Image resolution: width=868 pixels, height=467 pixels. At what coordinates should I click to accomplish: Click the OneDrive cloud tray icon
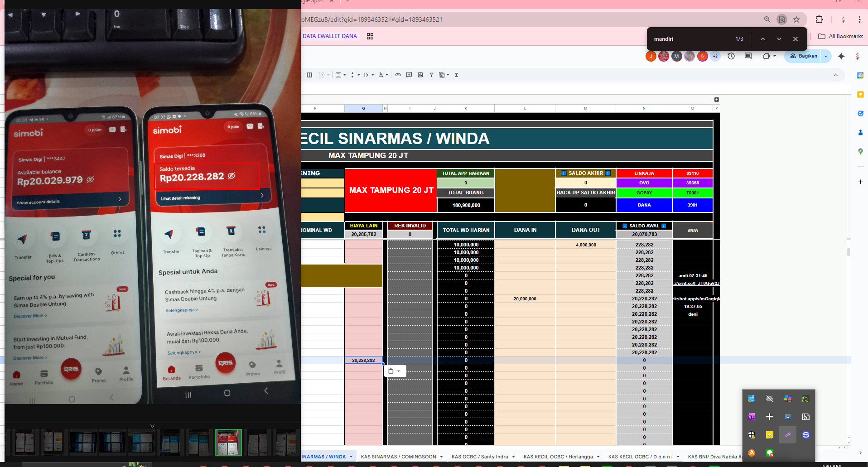[x=770, y=399]
